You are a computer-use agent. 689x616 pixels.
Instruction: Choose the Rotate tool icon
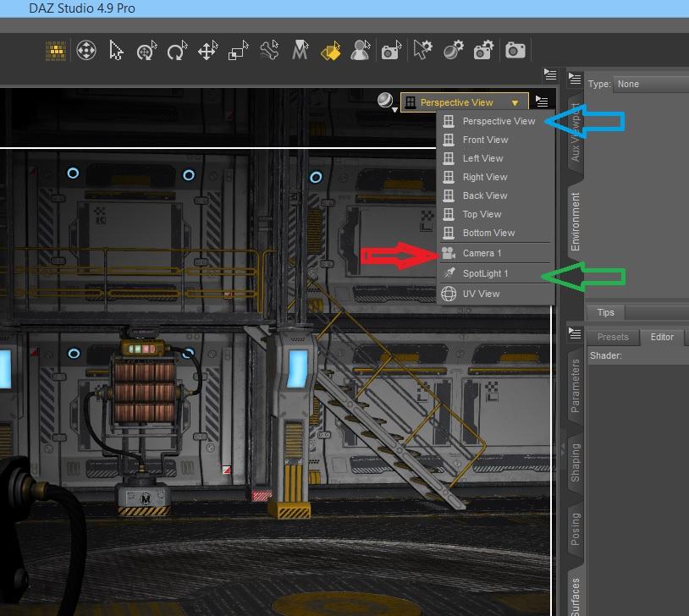pyautogui.click(x=177, y=51)
